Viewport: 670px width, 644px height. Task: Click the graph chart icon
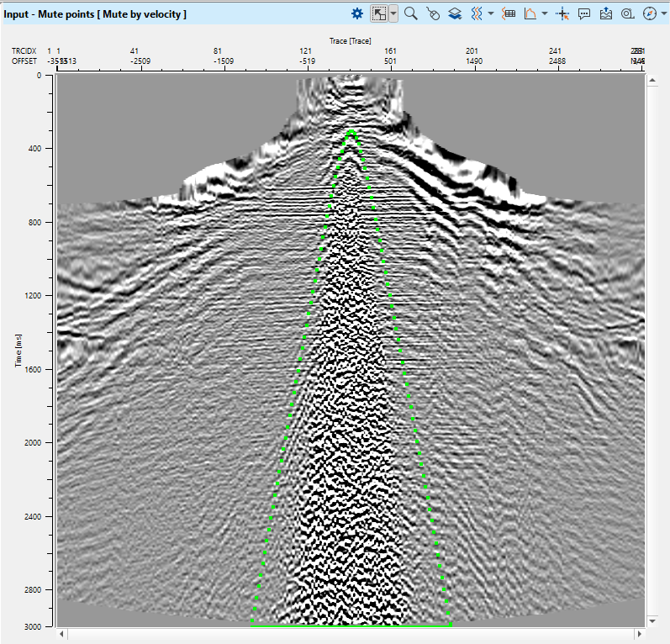(x=530, y=13)
